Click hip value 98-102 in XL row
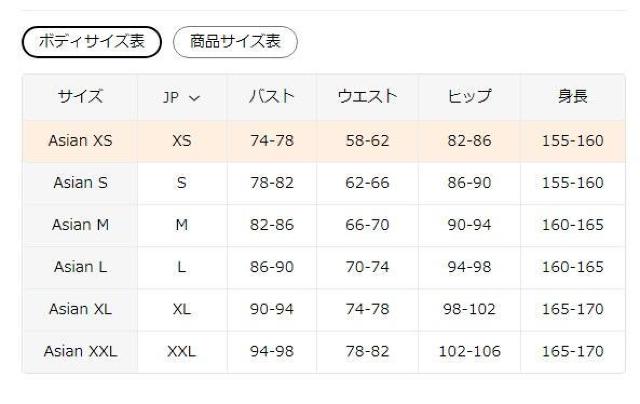 470,309
